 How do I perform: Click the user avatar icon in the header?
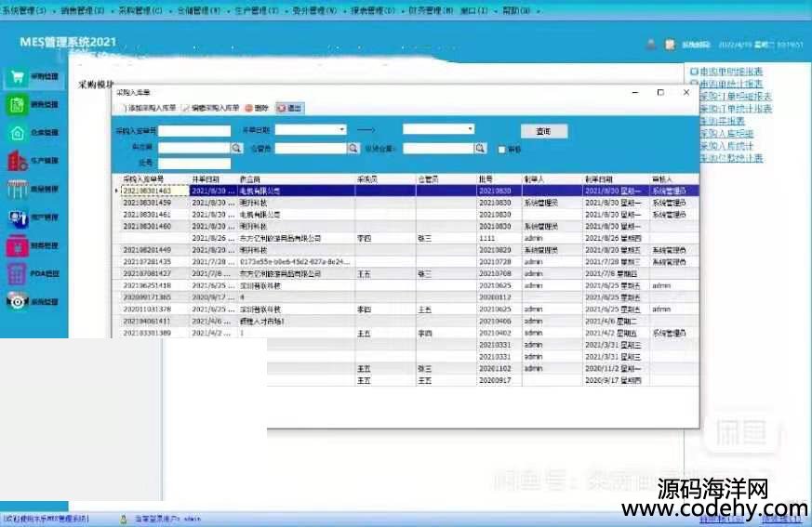click(x=651, y=44)
